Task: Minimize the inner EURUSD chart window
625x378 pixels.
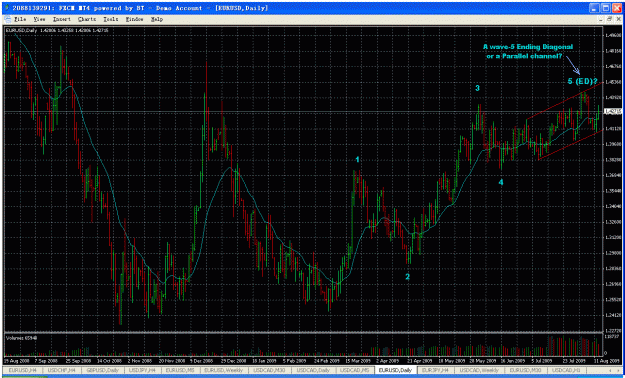Action: pos(602,19)
